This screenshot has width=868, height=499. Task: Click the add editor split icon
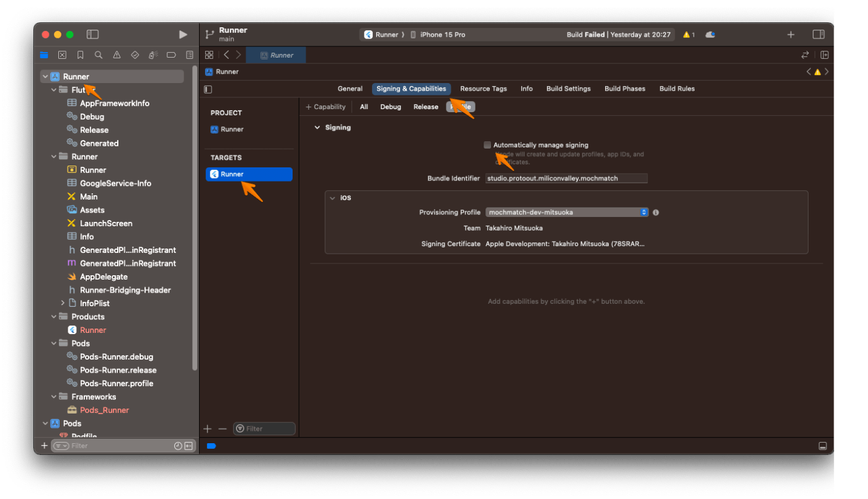pos(824,55)
